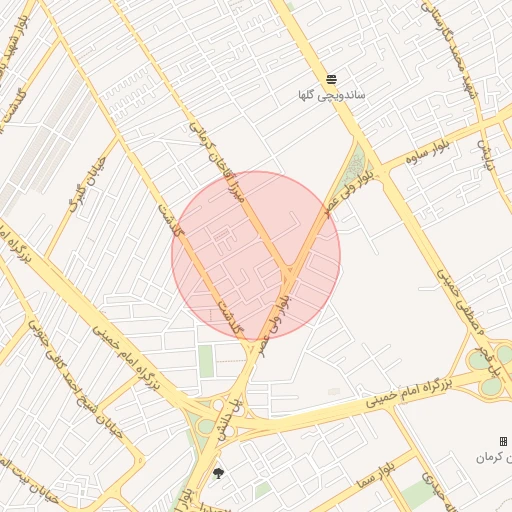The height and width of the screenshot is (512, 512).
Task: Select the کرمان place label
Action: pyautogui.click(x=494, y=458)
